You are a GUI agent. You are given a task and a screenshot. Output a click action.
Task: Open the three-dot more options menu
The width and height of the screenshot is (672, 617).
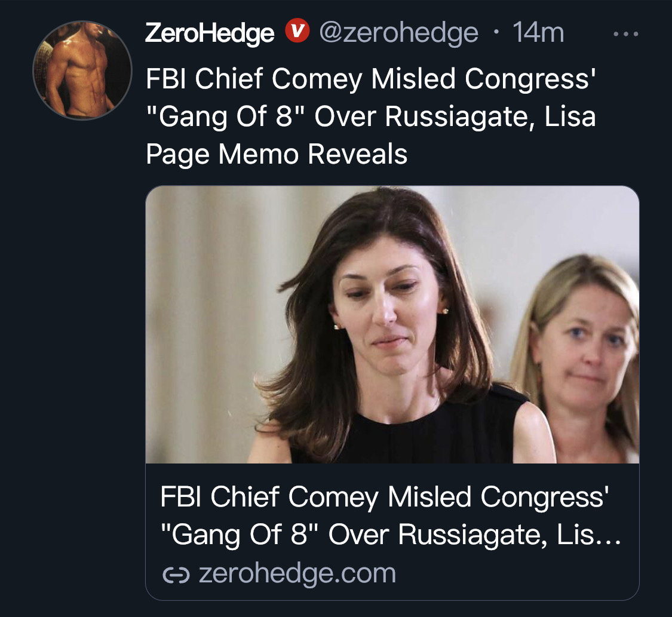pos(626,34)
